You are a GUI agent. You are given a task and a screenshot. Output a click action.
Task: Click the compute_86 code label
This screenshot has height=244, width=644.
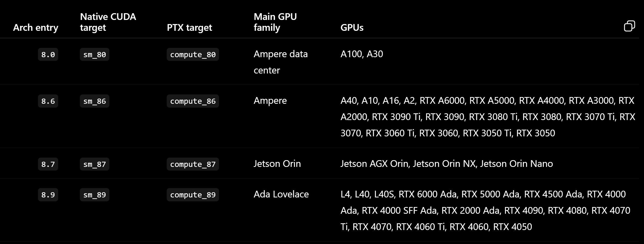pos(193,101)
